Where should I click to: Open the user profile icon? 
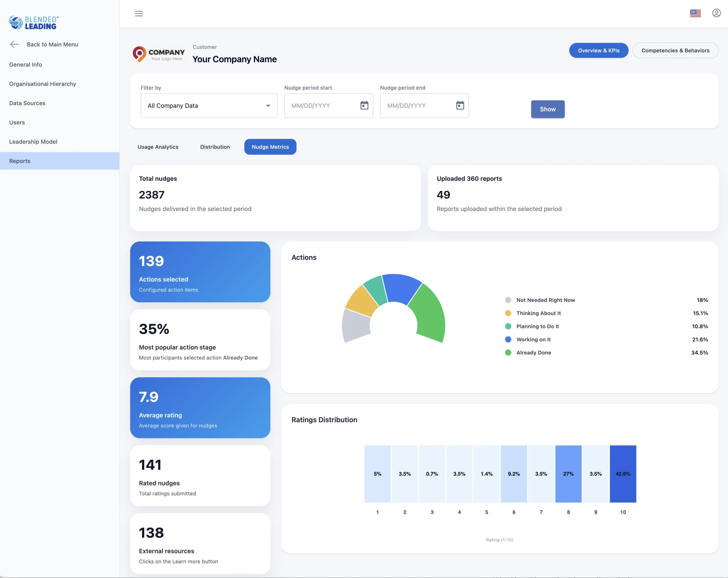point(716,13)
